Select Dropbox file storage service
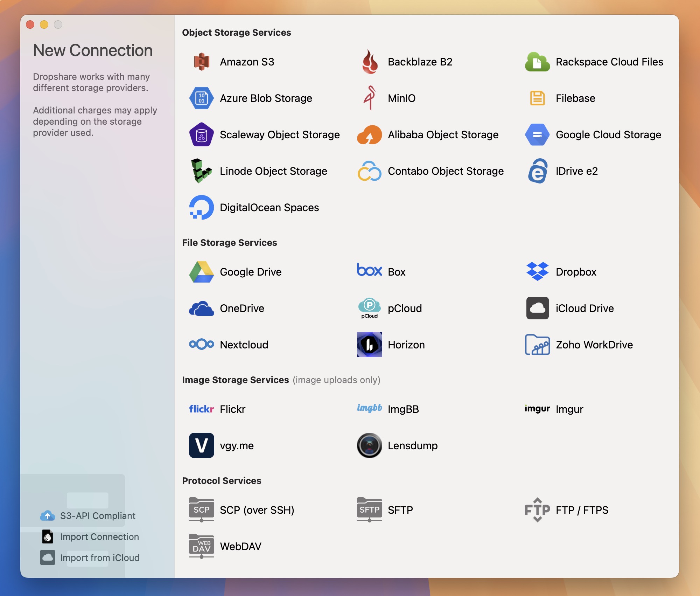 coord(576,271)
